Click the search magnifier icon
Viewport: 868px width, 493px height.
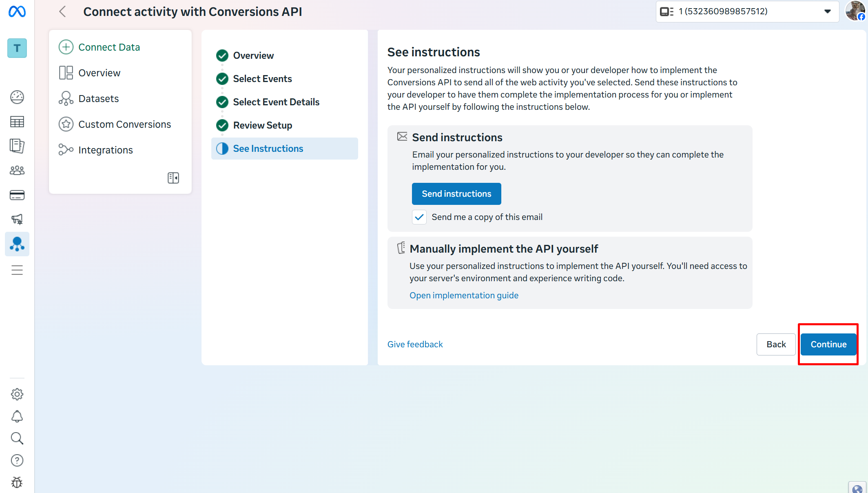point(17,438)
